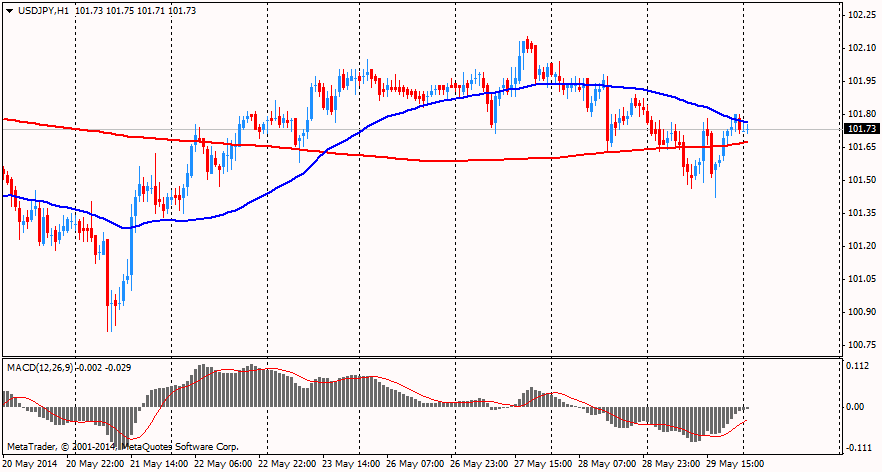Click the -0.111 MACD scale value
Screen dimensions: 882x472
858,447
